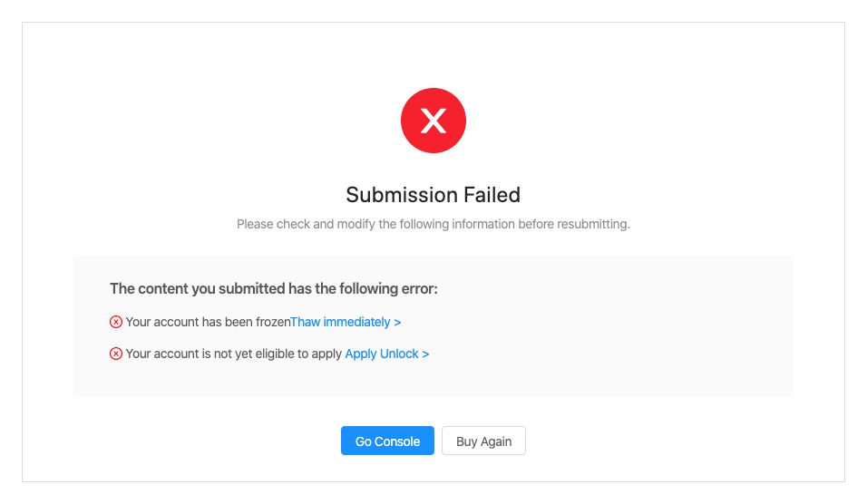Image resolution: width=867 pixels, height=504 pixels.
Task: Click the word 'Unlock' in the blue link
Action: coord(400,354)
